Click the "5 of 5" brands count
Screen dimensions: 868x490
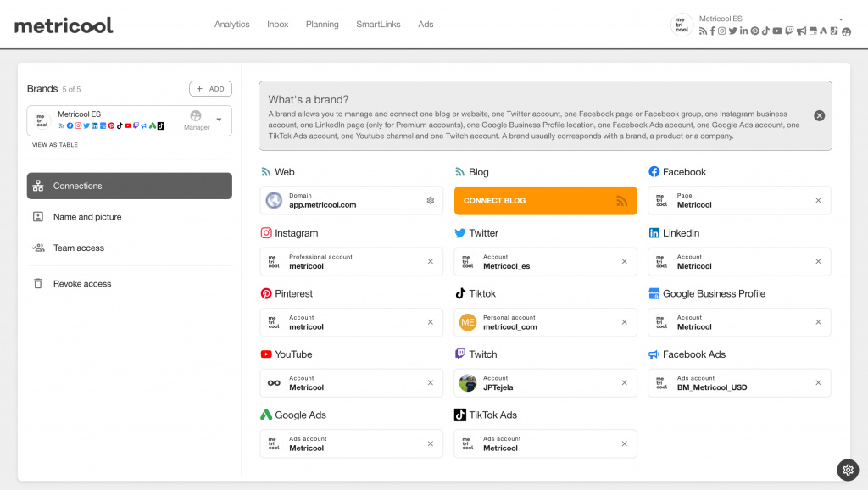[x=71, y=89]
